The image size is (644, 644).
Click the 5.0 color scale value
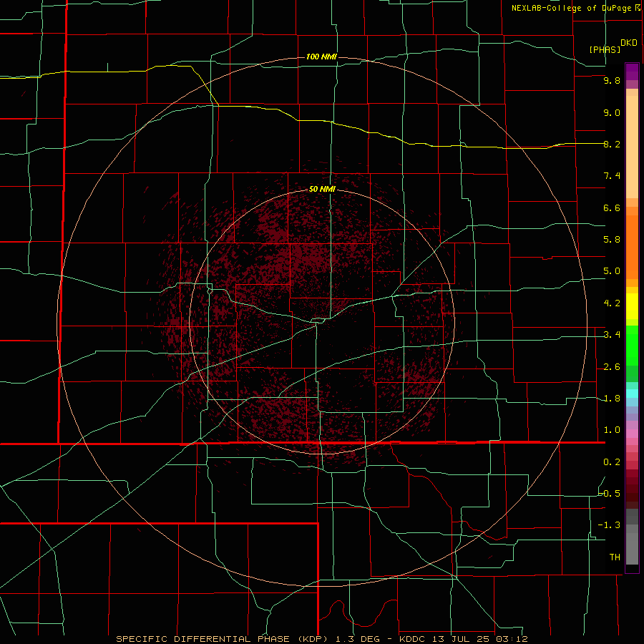612,271
